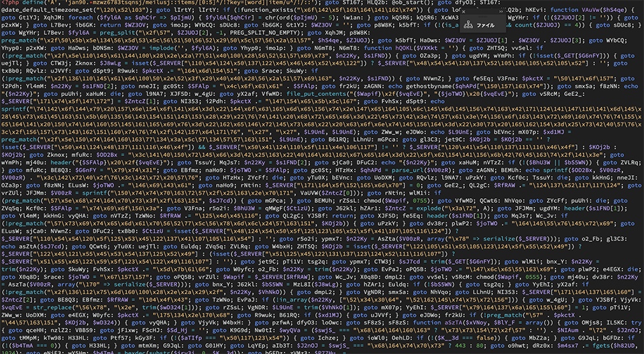Click the 'fgets' function call
Image resolution: width=644 pixels, height=354 pixels.
601,345
